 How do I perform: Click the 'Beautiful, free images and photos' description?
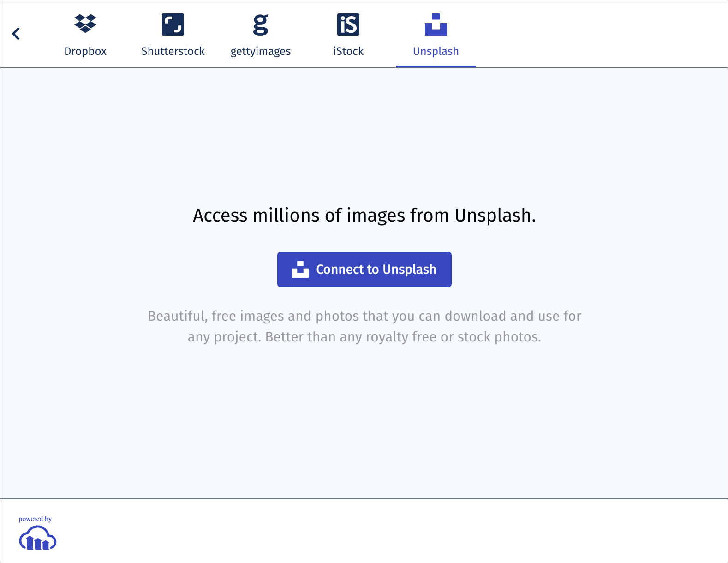click(364, 326)
